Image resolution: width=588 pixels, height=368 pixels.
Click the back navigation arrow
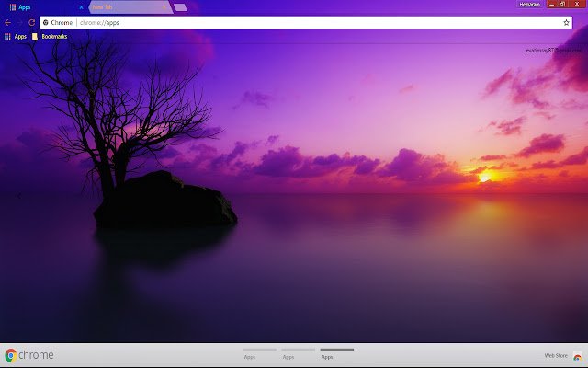8,21
